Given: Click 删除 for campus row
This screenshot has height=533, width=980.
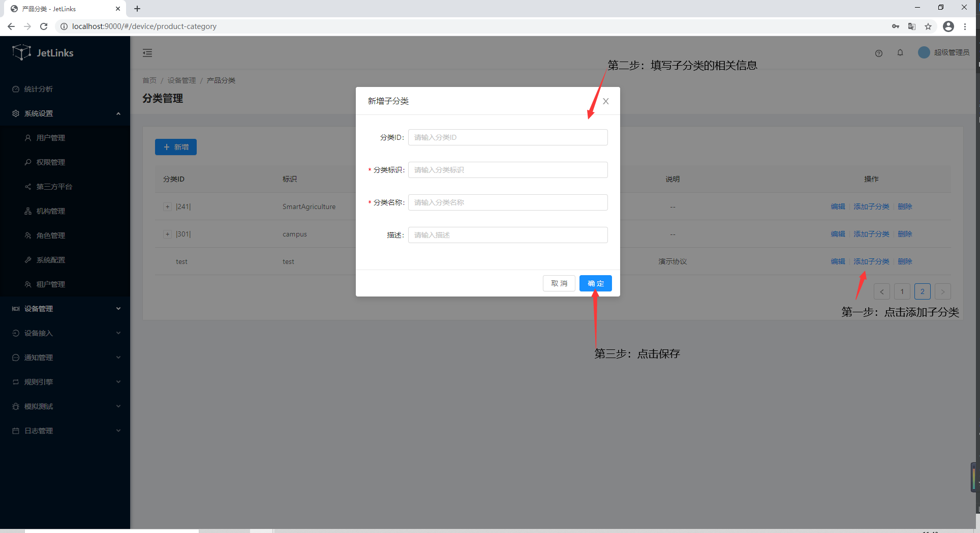Looking at the screenshot, I should coord(905,234).
